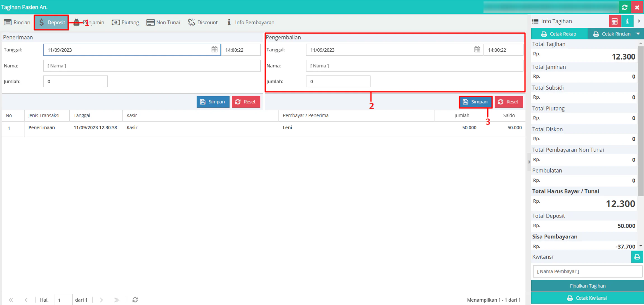Refresh the transaction table via pager icon

point(135,300)
